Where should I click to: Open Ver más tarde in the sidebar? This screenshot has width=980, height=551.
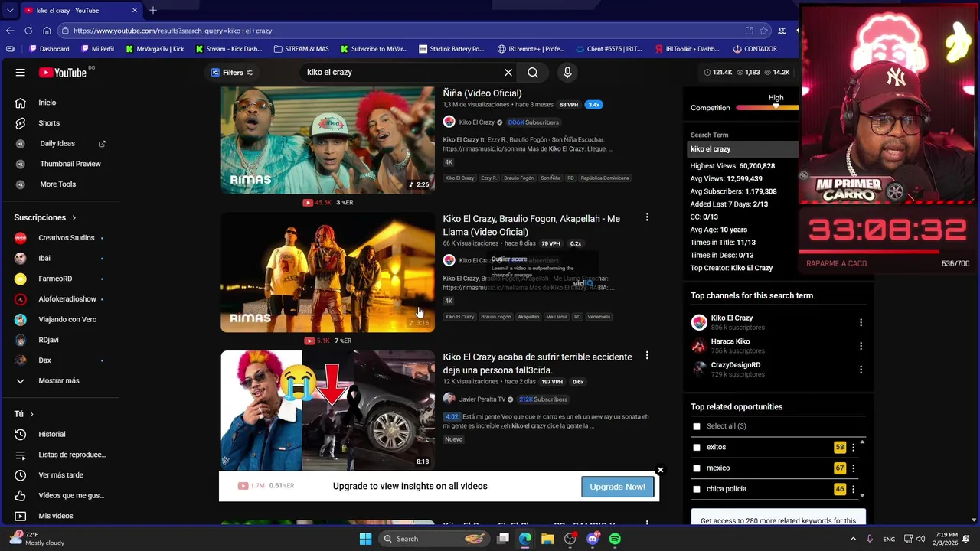coord(60,475)
